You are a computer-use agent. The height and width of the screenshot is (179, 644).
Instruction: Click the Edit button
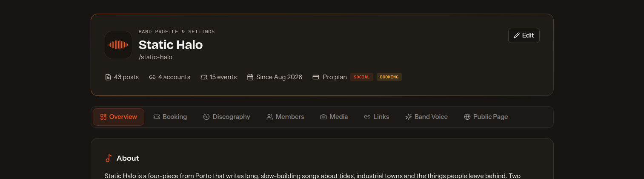[x=524, y=35]
